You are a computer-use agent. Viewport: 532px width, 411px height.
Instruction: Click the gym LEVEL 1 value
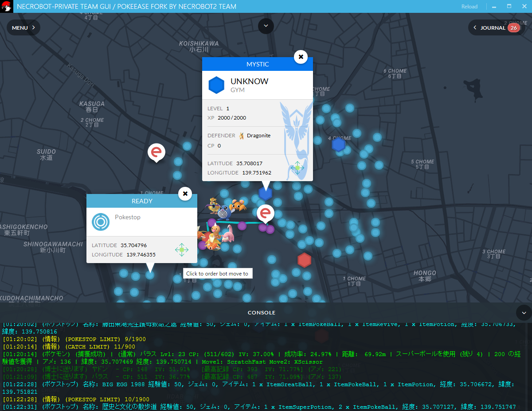tap(228, 109)
